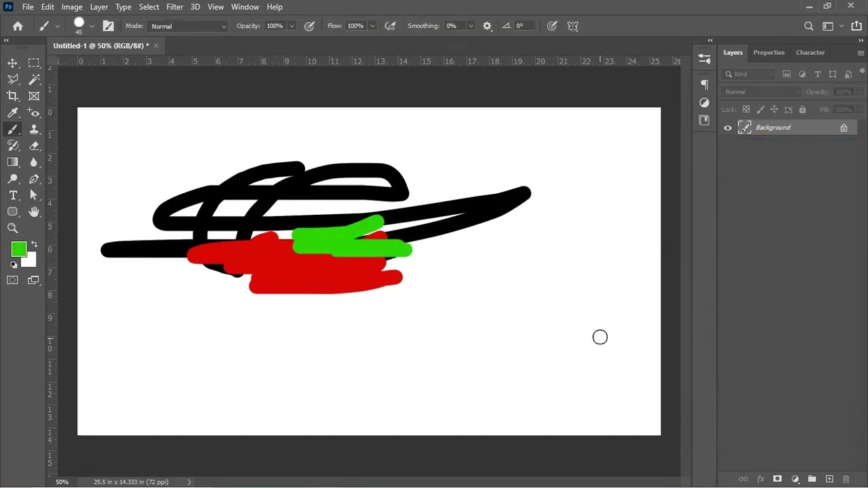Select the Magic Wand tool
868x488 pixels.
click(x=34, y=79)
